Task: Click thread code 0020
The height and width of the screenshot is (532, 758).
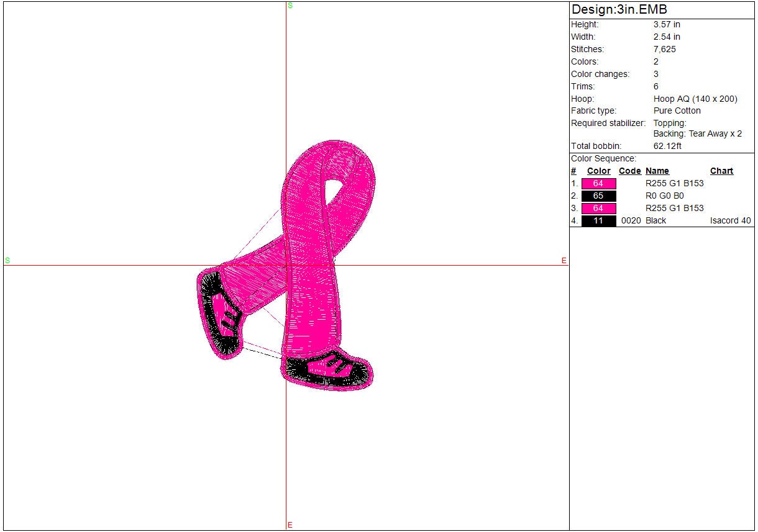Action: tap(631, 221)
